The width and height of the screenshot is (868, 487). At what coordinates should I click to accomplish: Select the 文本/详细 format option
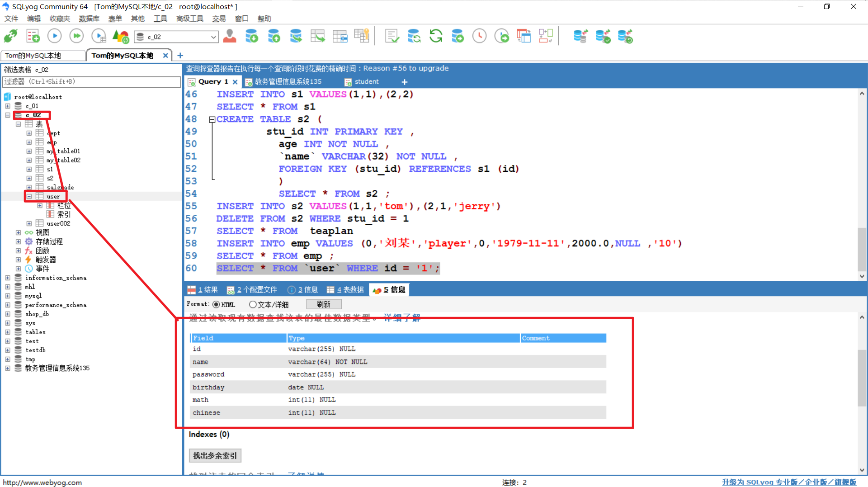[x=253, y=304]
